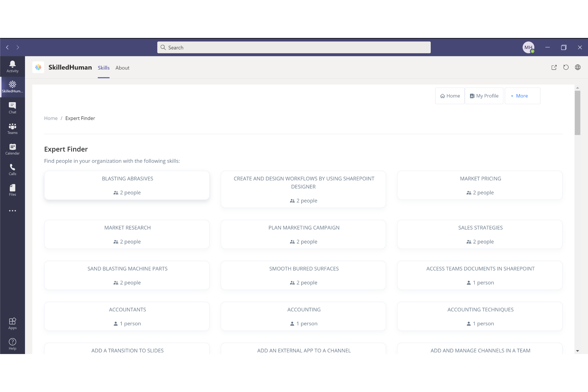Click the globe website icon
Viewport: 588px width, 392px height.
577,68
